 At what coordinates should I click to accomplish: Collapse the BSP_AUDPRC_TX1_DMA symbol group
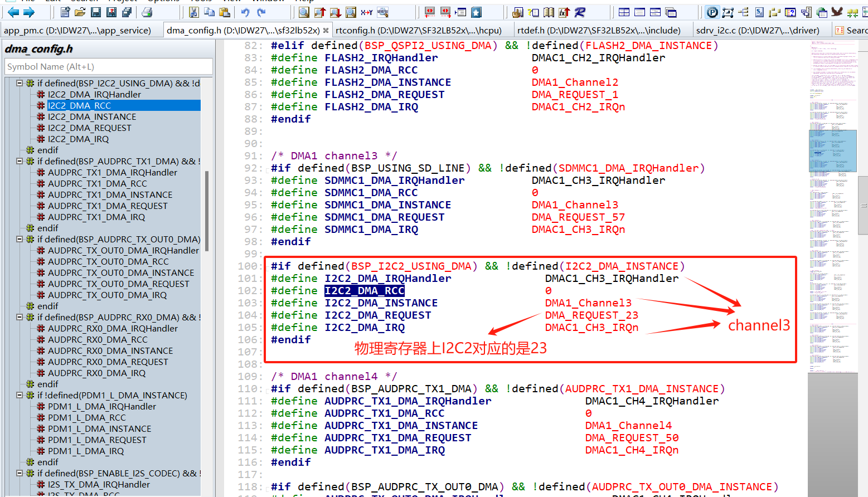tap(20, 161)
